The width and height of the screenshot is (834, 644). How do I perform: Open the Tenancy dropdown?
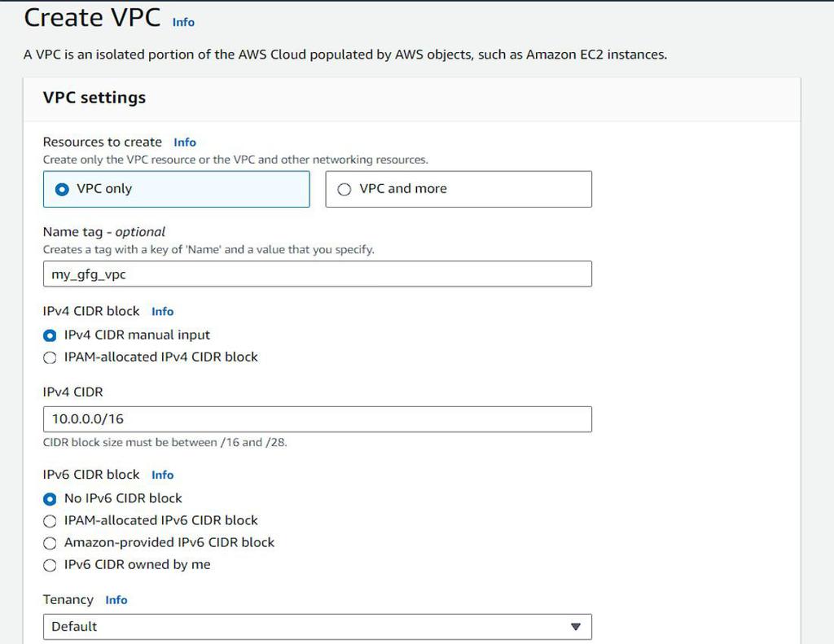317,627
